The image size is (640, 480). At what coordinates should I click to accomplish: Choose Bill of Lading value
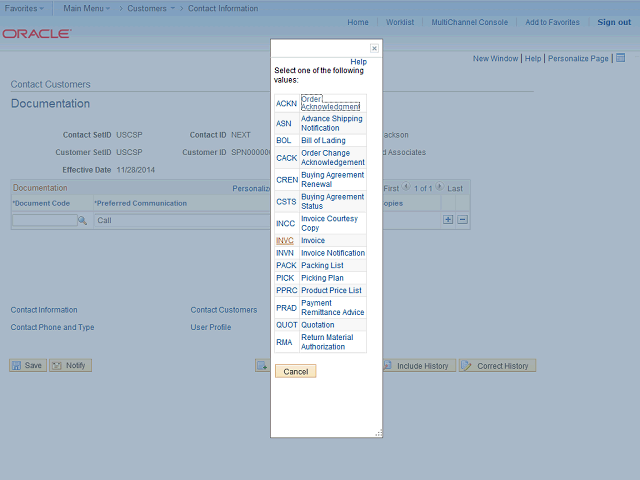(323, 140)
